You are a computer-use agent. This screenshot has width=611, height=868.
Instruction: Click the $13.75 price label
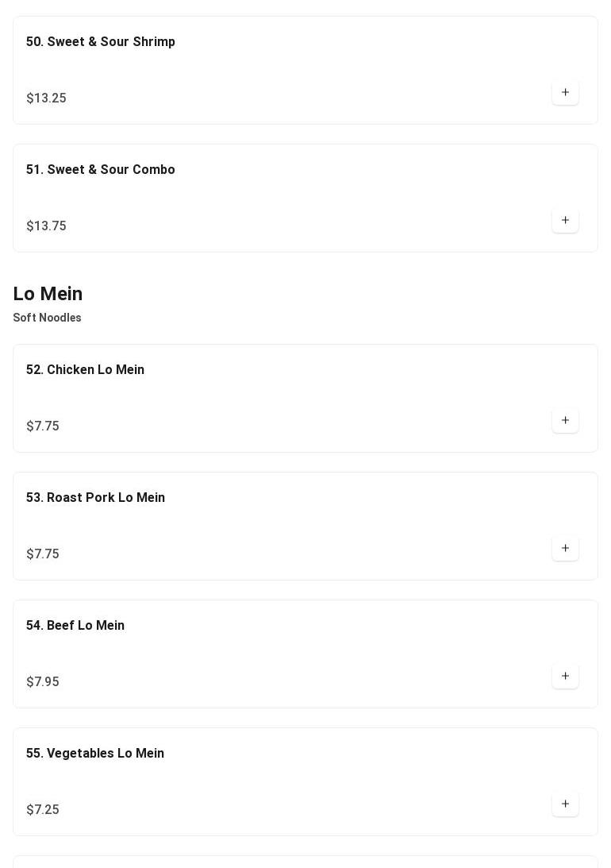pos(46,226)
